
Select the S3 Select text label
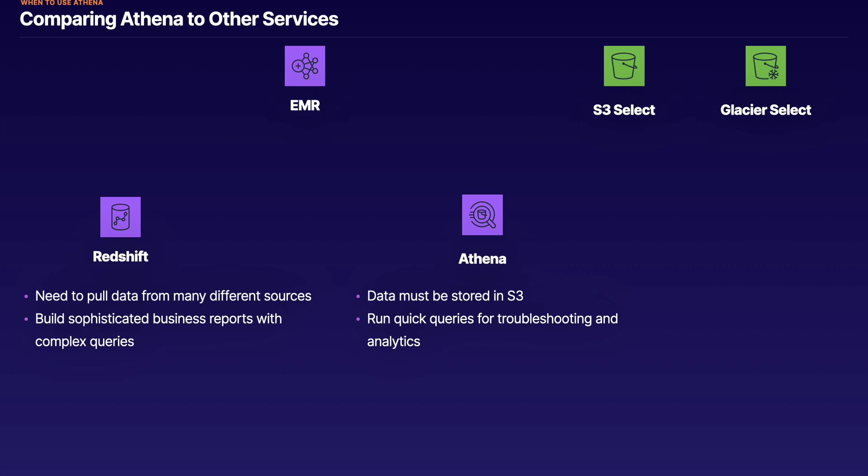[624, 110]
